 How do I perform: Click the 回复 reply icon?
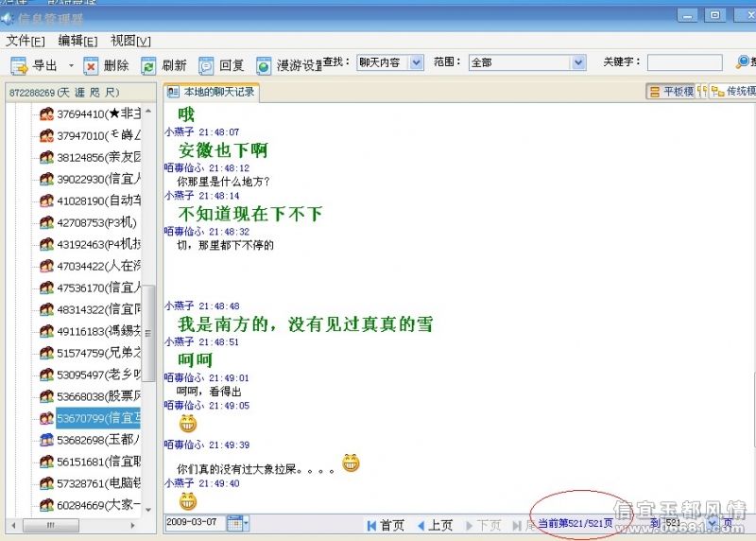click(206, 65)
